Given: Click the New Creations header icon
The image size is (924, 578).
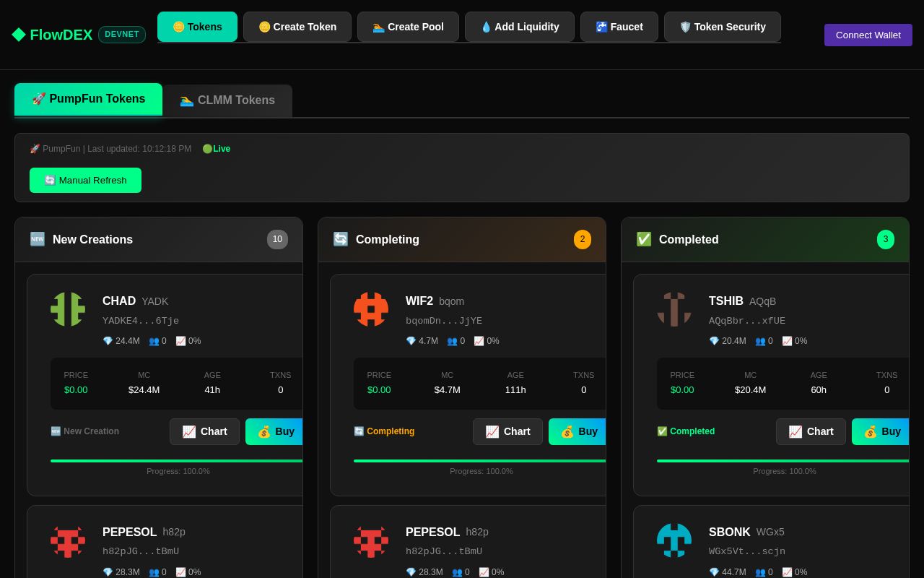Looking at the screenshot, I should pyautogui.click(x=38, y=239).
